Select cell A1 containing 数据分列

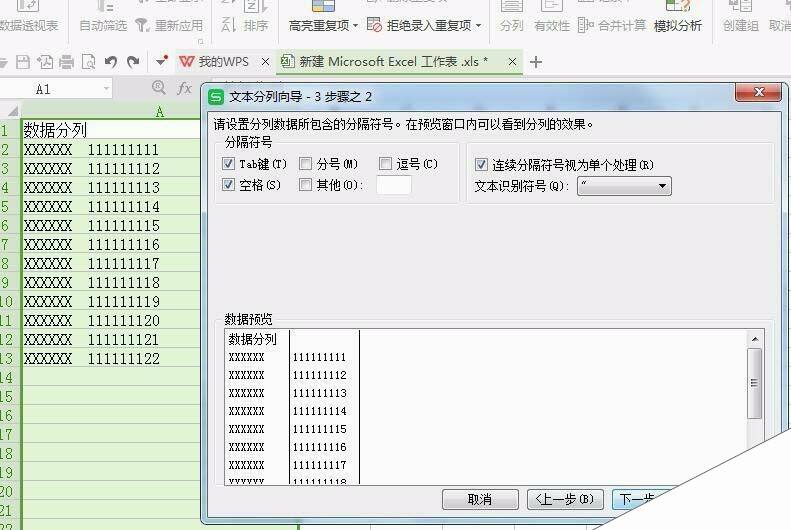pos(111,130)
